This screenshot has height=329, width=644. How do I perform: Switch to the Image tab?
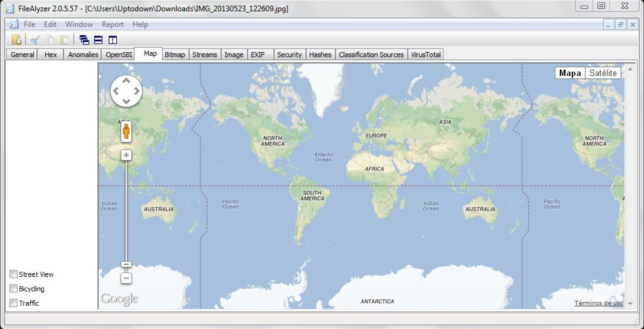click(x=234, y=55)
